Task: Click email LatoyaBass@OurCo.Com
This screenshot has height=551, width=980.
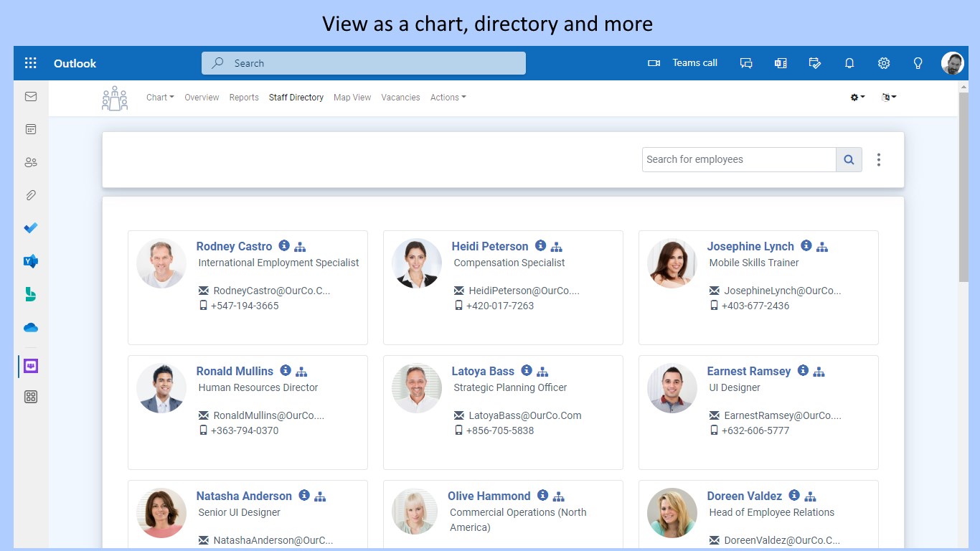Action: point(525,415)
